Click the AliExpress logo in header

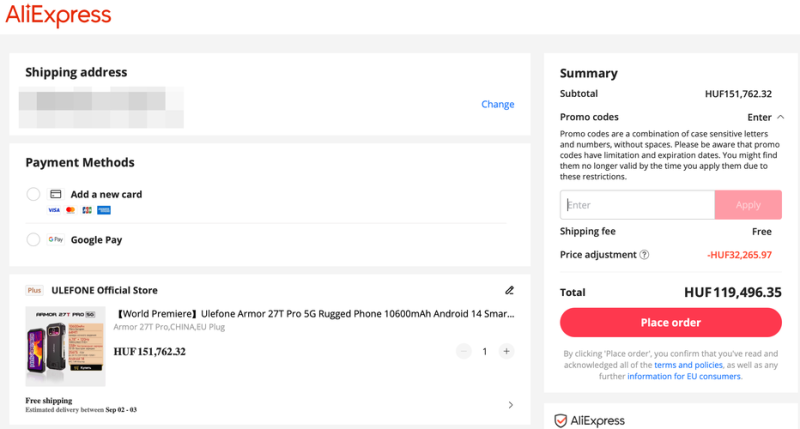[58, 16]
